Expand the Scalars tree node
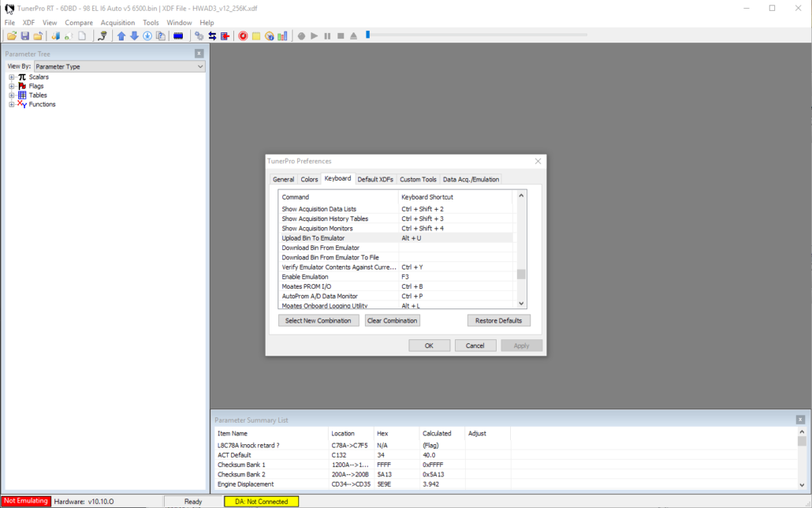Viewport: 812px width, 508px height. point(11,77)
